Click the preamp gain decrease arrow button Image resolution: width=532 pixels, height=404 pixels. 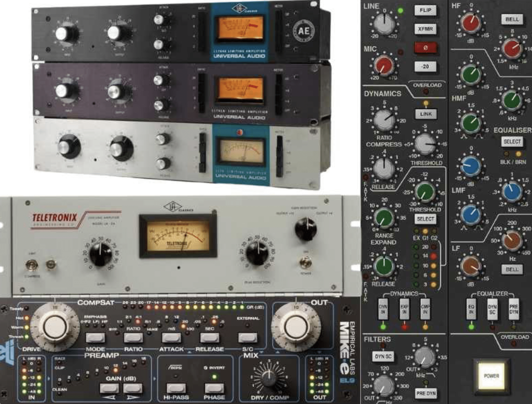tap(109, 388)
